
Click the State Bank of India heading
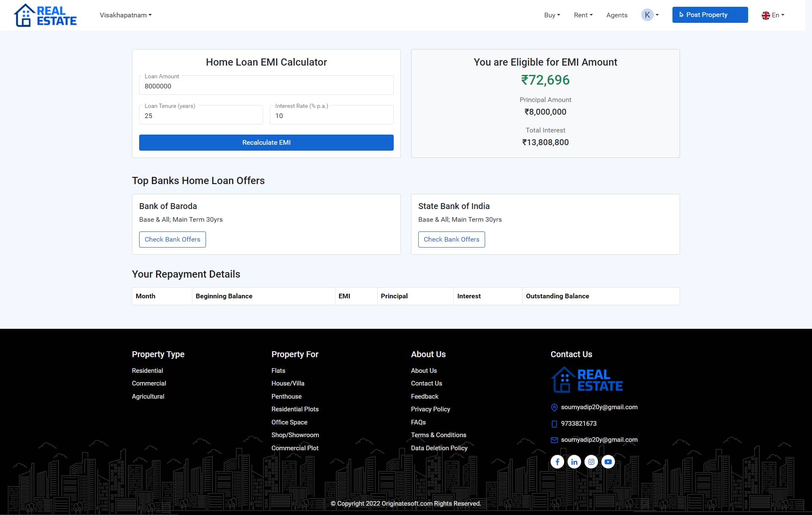[454, 206]
